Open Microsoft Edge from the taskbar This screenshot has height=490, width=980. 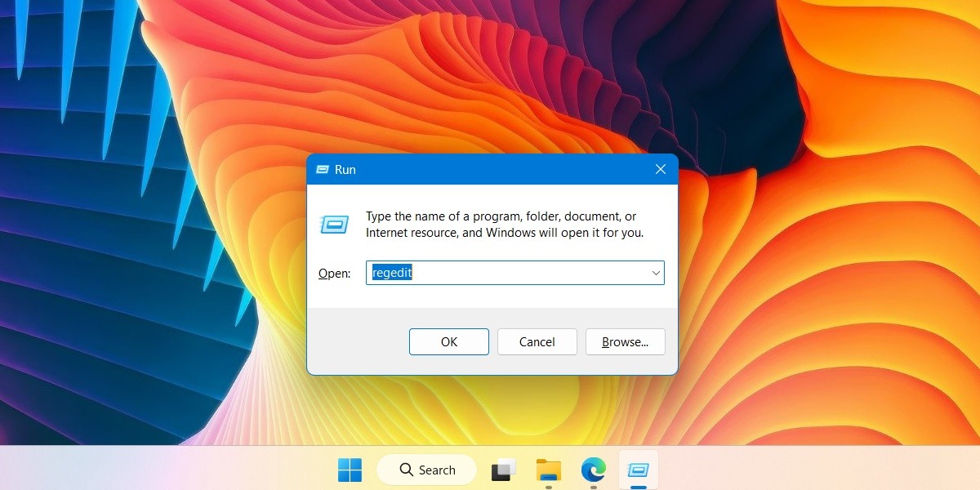593,470
